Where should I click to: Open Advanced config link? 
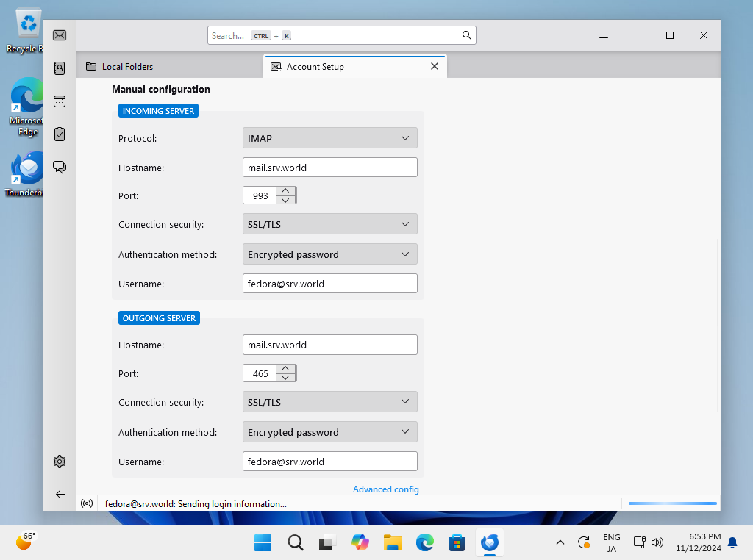click(385, 489)
